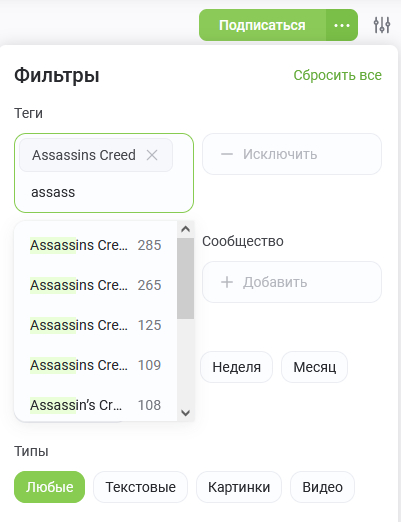Image resolution: width=401 pixels, height=522 pixels.
Task: Pick the Assassin's Cr... suggestion with 108
Action: pos(96,405)
